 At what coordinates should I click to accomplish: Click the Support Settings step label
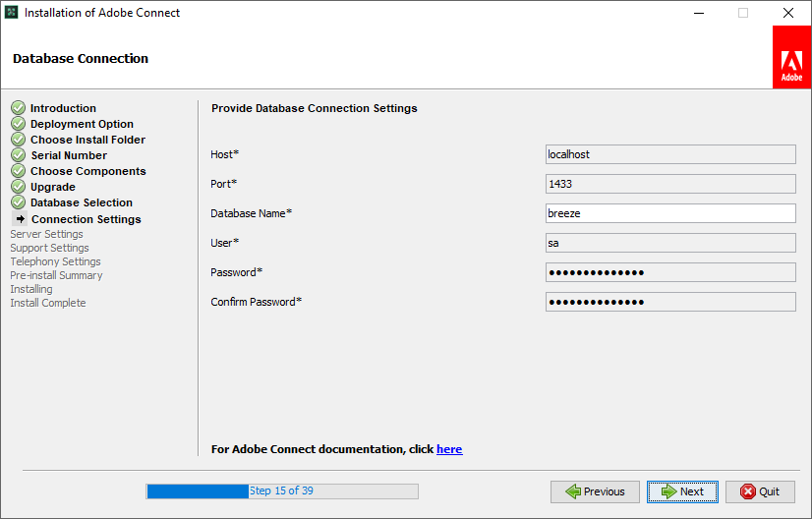coord(49,248)
